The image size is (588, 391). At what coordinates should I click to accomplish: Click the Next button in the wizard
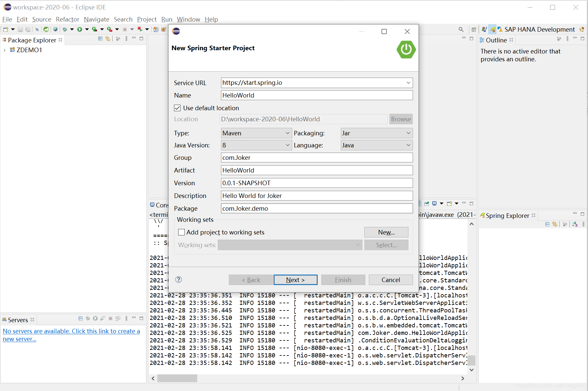pos(295,279)
